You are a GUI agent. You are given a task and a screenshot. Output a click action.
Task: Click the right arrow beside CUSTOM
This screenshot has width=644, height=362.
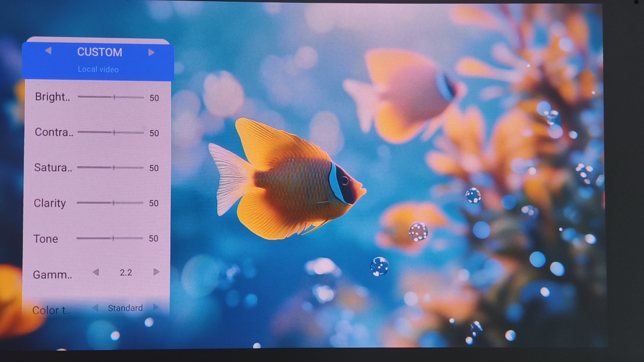click(151, 52)
